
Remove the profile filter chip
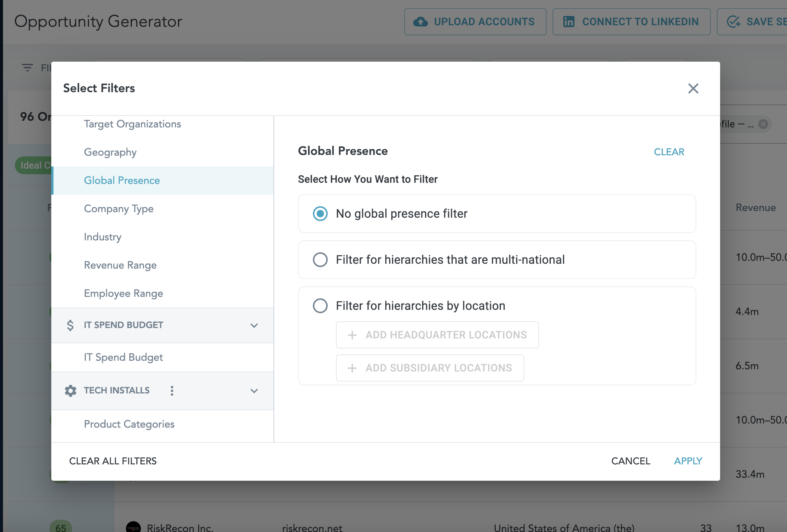pos(763,124)
